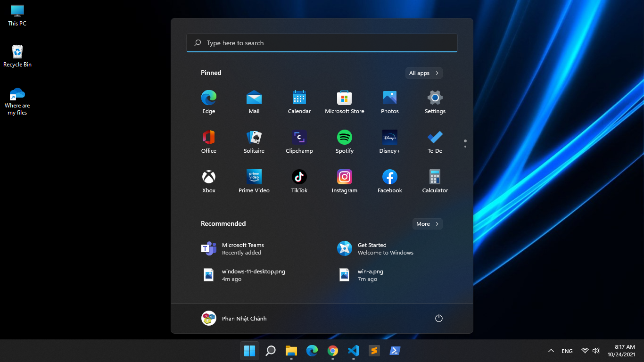Launch the Calculator app
The width and height of the screenshot is (644, 362).
tap(435, 181)
